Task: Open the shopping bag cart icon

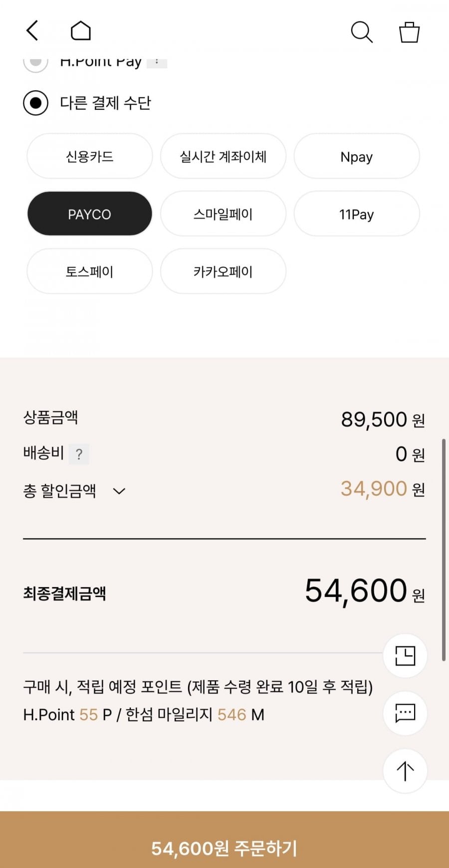Action: click(x=409, y=32)
